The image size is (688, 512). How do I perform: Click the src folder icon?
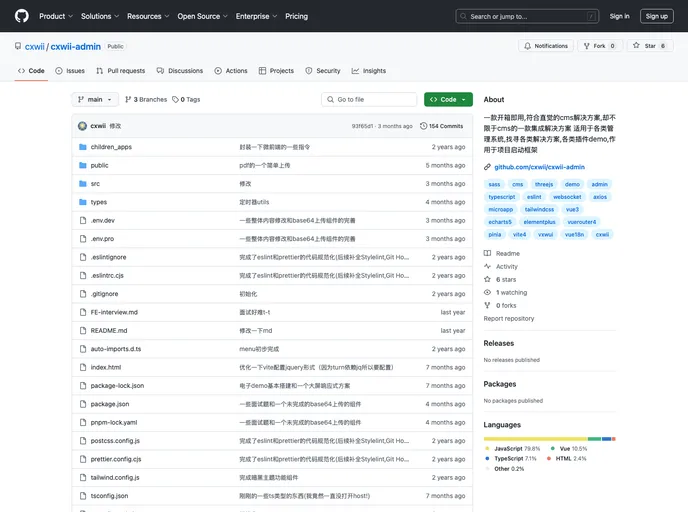coord(82,184)
